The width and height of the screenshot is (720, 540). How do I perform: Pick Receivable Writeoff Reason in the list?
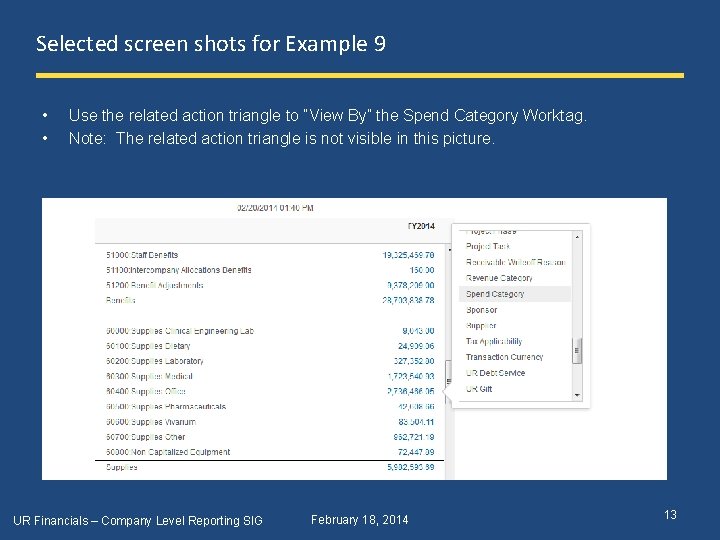point(515,262)
